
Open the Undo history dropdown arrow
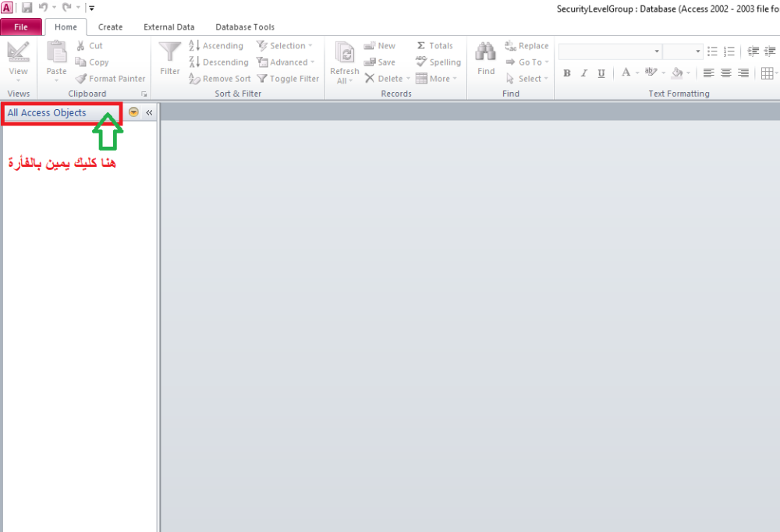(x=55, y=8)
